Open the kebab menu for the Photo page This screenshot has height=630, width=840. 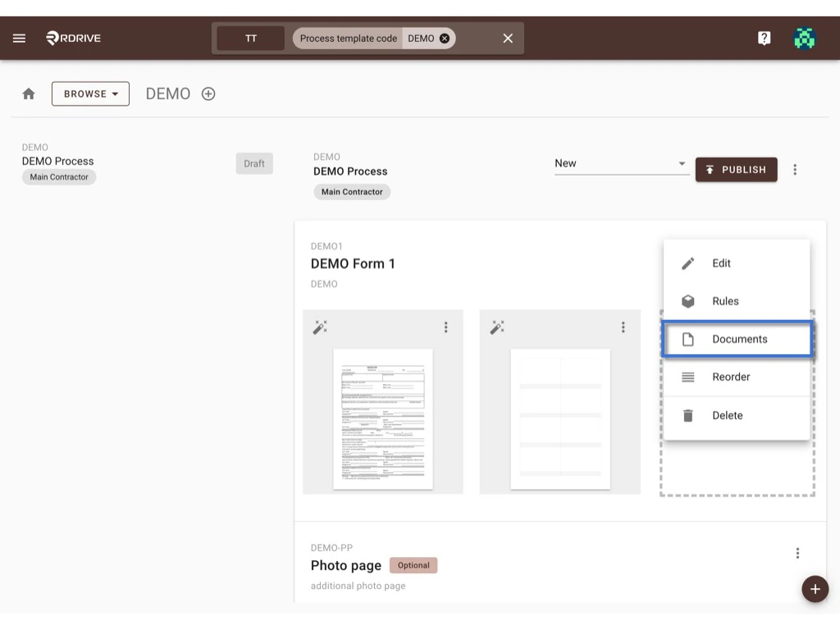click(x=797, y=553)
